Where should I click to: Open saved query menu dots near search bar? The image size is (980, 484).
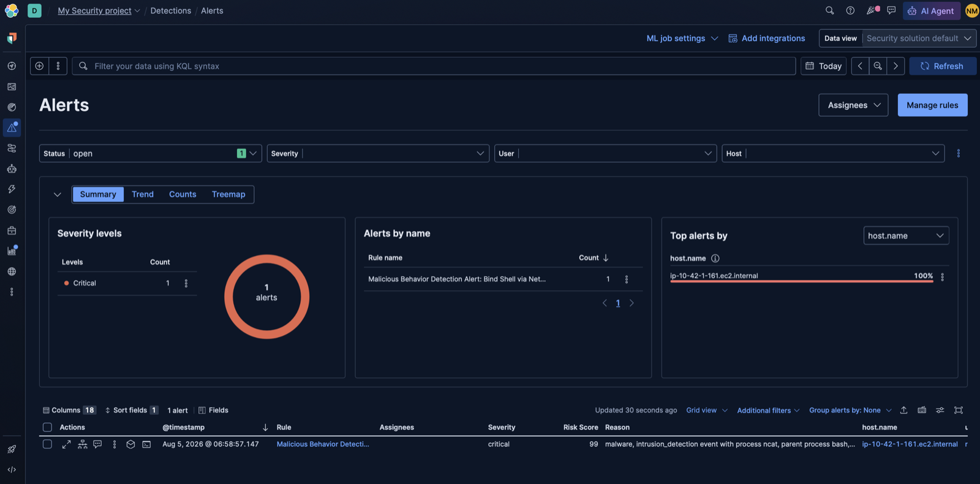[x=58, y=66]
